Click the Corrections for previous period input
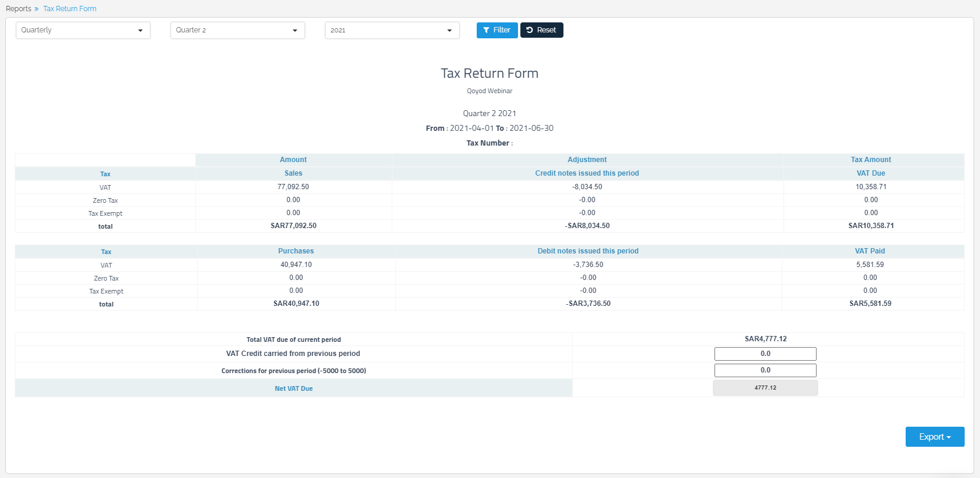Viewport: 980px width, 478px height. click(x=765, y=370)
